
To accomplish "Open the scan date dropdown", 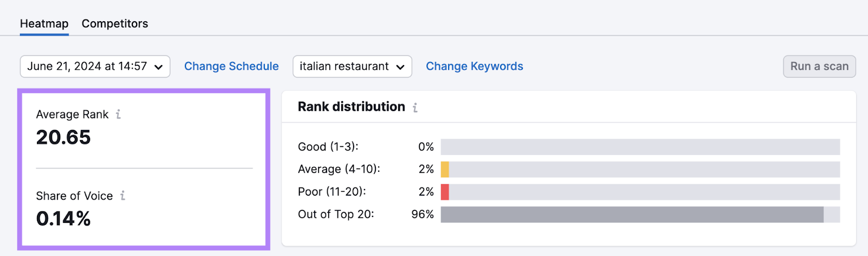I will (x=95, y=66).
